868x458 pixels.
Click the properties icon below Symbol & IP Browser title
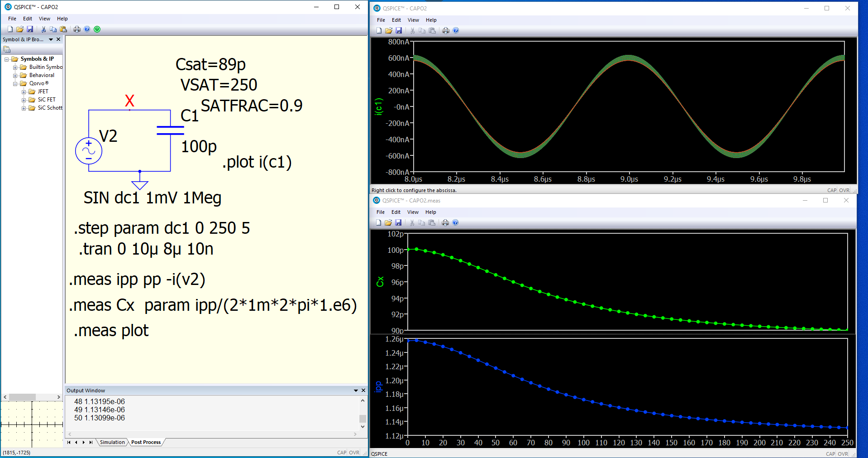(7, 49)
